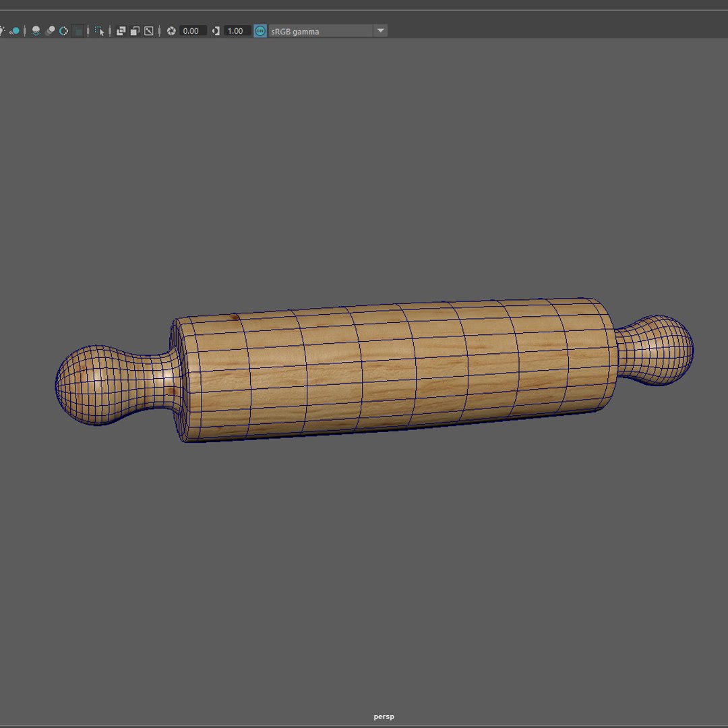This screenshot has width=728, height=728.
Task: Toggle the view transform ON button
Action: click(x=260, y=31)
